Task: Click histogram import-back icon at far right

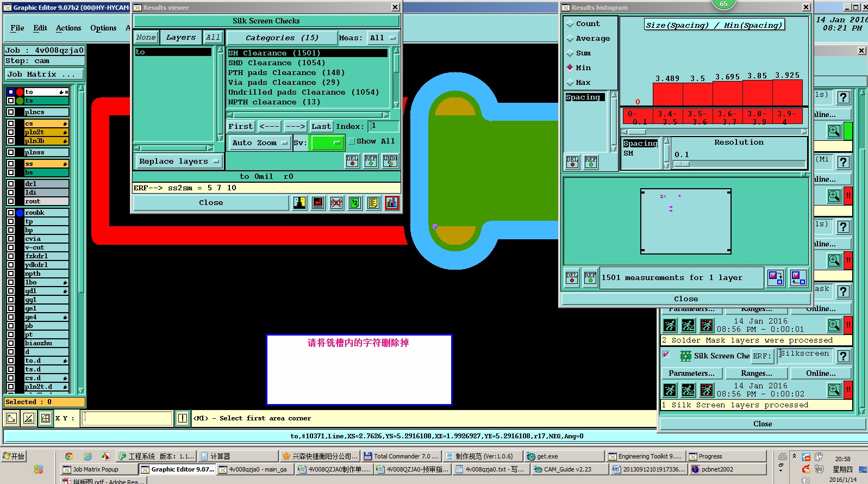Action: (x=798, y=278)
